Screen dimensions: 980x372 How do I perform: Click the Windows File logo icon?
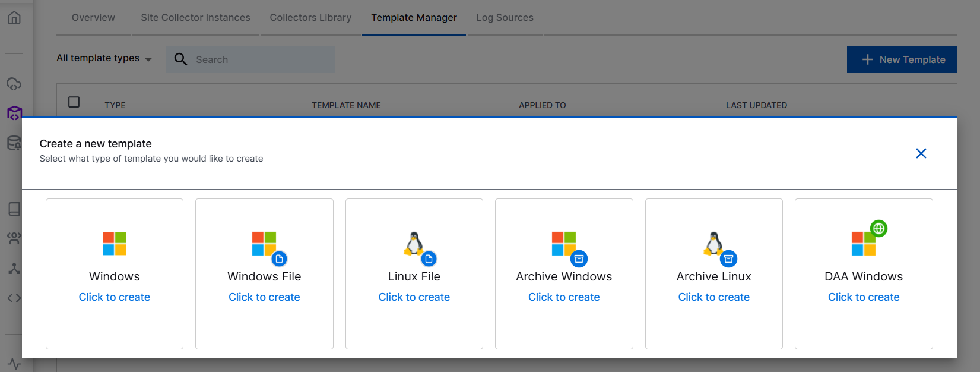(264, 244)
